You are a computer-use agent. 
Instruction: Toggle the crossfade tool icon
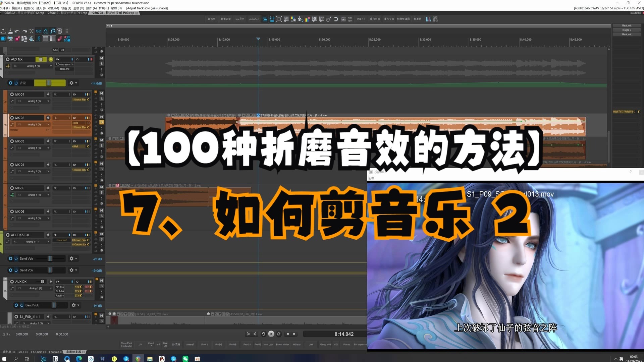tap(32, 31)
